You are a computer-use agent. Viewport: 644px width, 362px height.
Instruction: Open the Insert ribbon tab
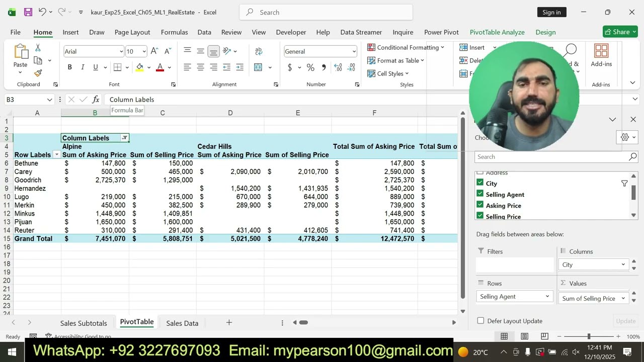pos(70,32)
